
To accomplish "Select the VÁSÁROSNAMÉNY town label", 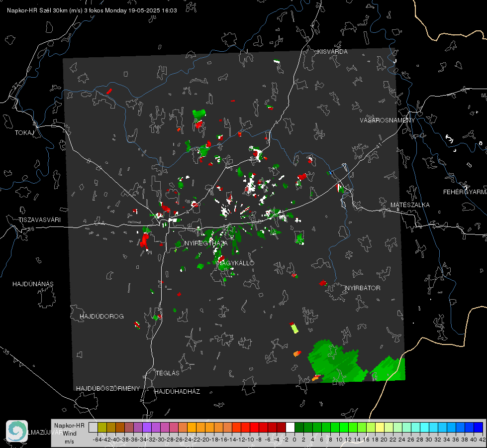I will coord(388,120).
